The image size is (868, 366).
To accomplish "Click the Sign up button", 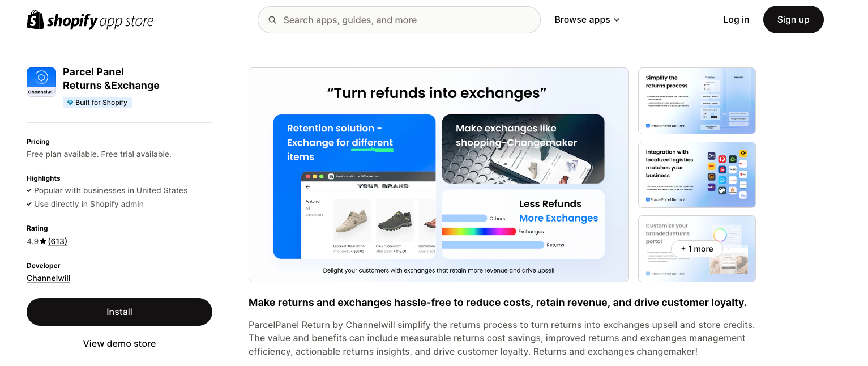I will click(x=793, y=20).
